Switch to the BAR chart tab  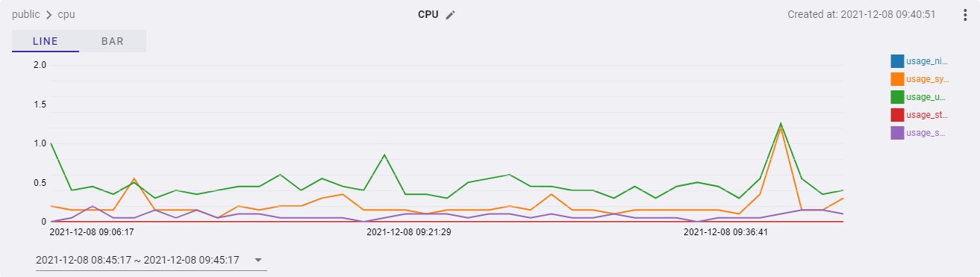coord(113,41)
